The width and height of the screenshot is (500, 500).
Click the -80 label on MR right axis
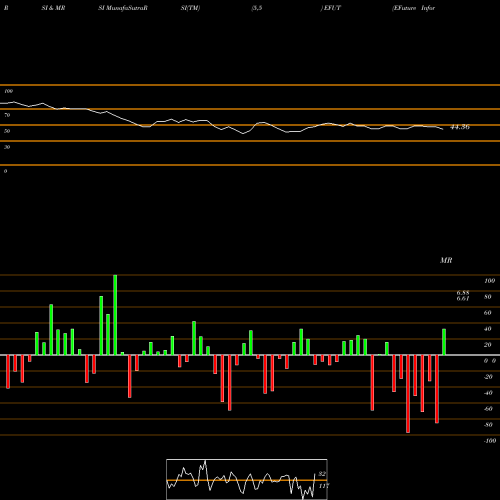488,425
